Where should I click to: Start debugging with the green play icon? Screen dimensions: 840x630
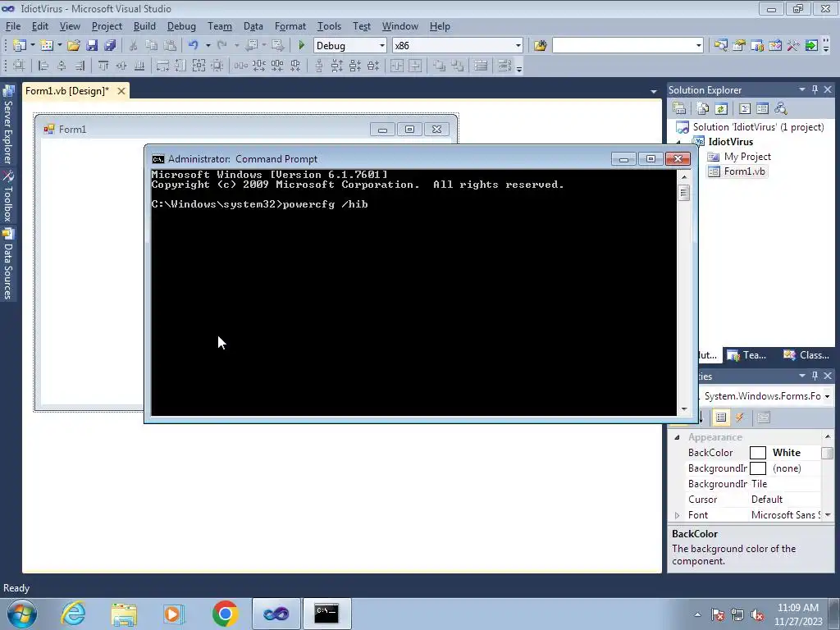tap(301, 46)
